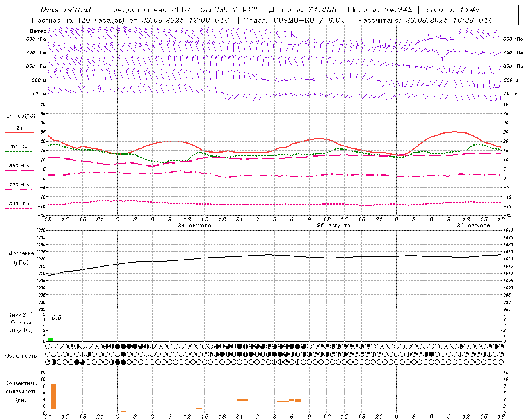The image size is (525, 420).
Task: Click the elevation label 'Высота: 114м'
Action: click(452, 10)
